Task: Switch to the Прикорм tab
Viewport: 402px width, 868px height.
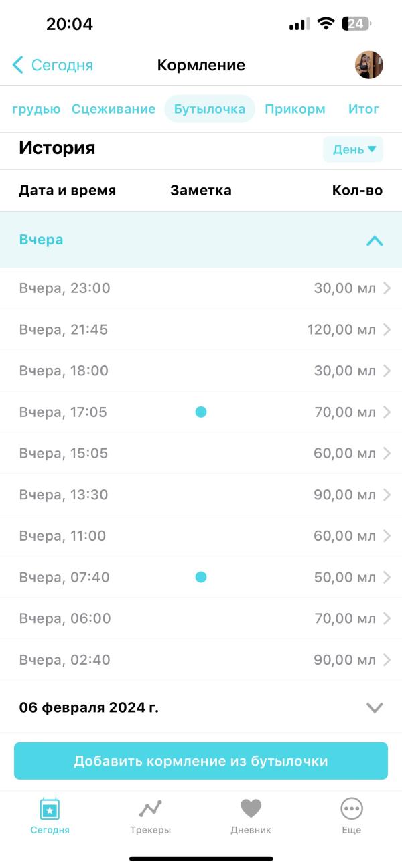Action: coord(295,109)
